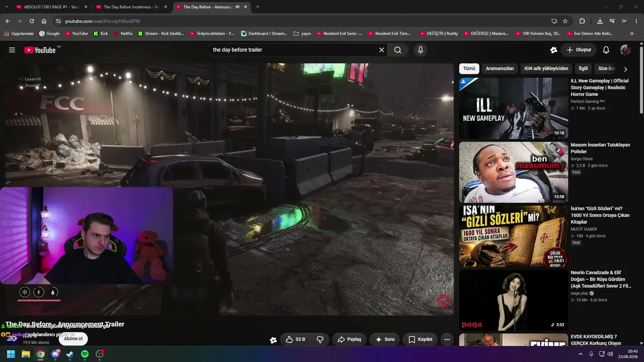
Task: Run the search with the magnifier button
Action: click(x=398, y=50)
